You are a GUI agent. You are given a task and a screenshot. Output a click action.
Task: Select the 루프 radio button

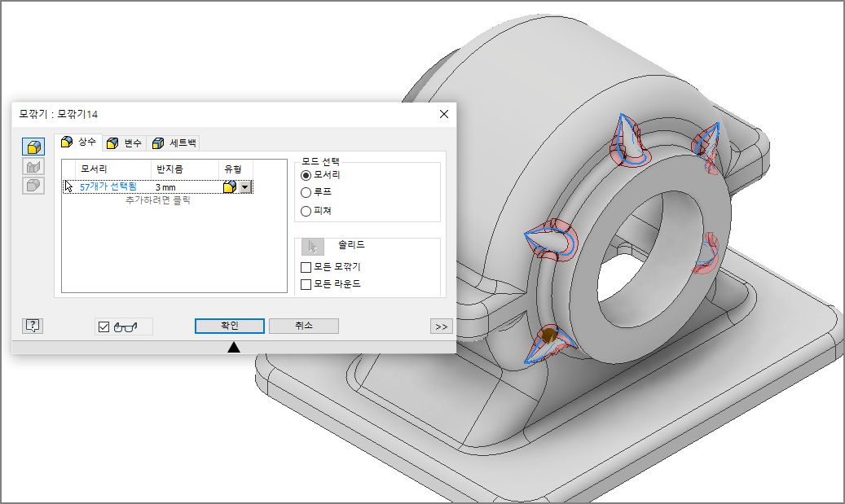click(306, 192)
